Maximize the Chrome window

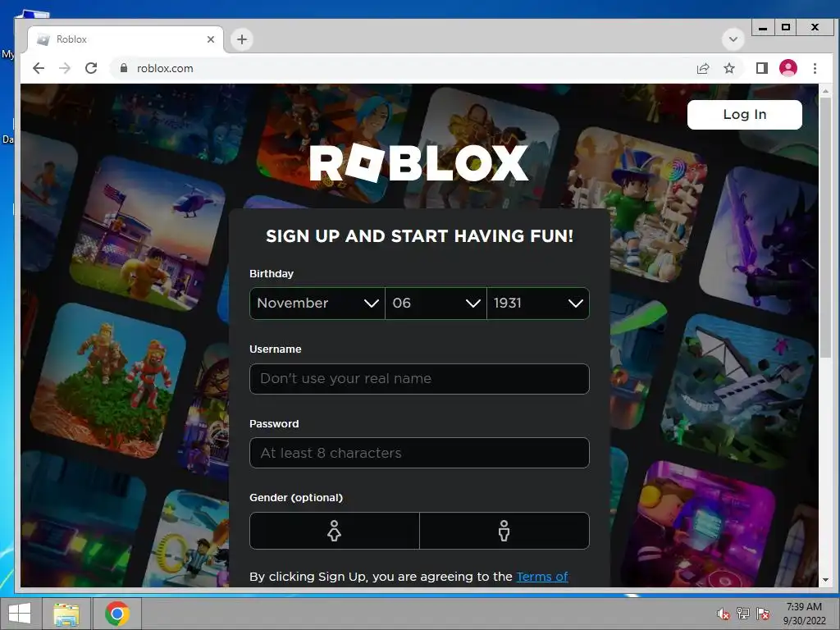(785, 27)
